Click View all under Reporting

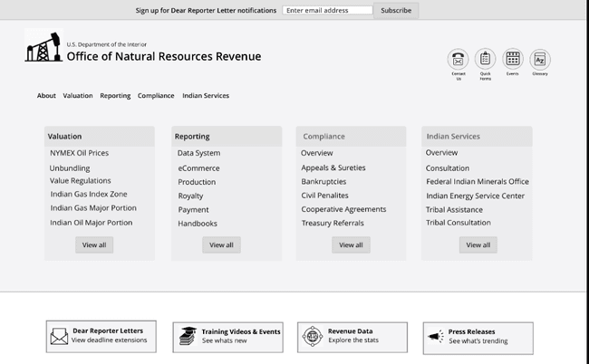[x=221, y=244]
